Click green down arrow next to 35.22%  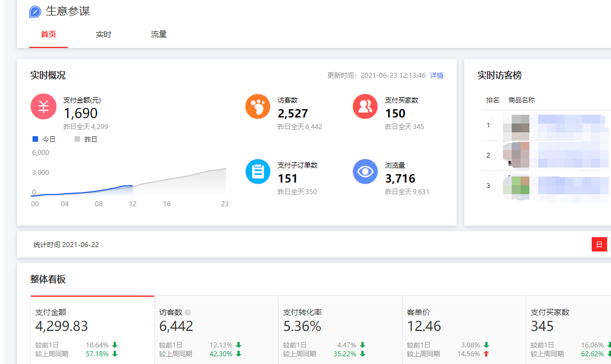pos(362,354)
